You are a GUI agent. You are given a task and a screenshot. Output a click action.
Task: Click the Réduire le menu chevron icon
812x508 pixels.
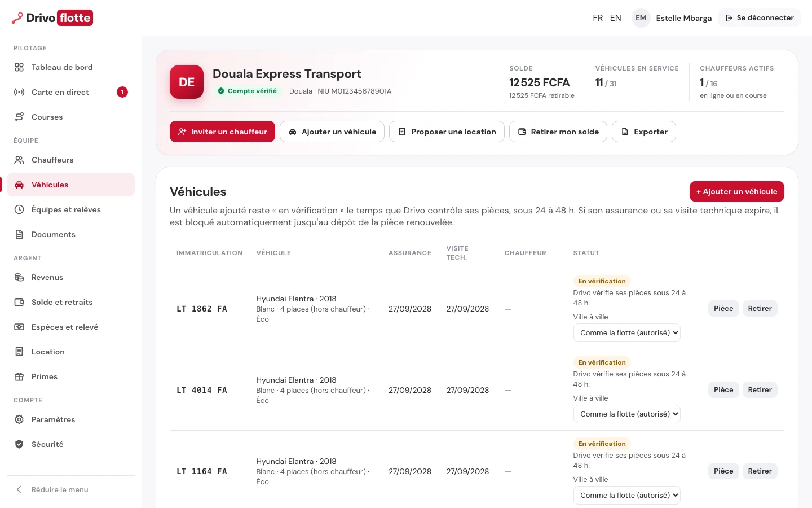(x=19, y=489)
